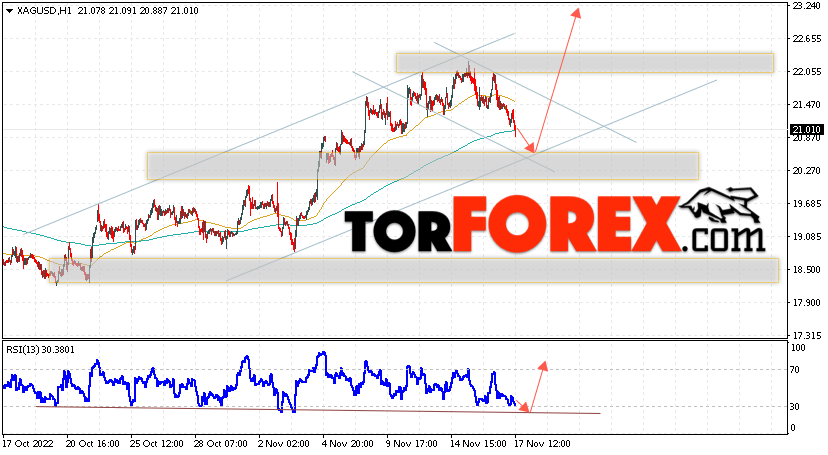Select the 2 Nov 02:00 time label

coord(285,444)
